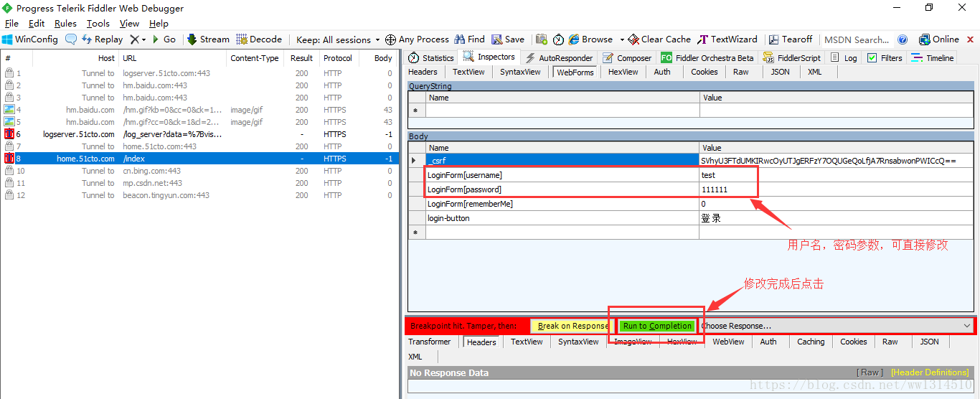Click Run to Completion button
The height and width of the screenshot is (399, 980).
[x=657, y=326]
